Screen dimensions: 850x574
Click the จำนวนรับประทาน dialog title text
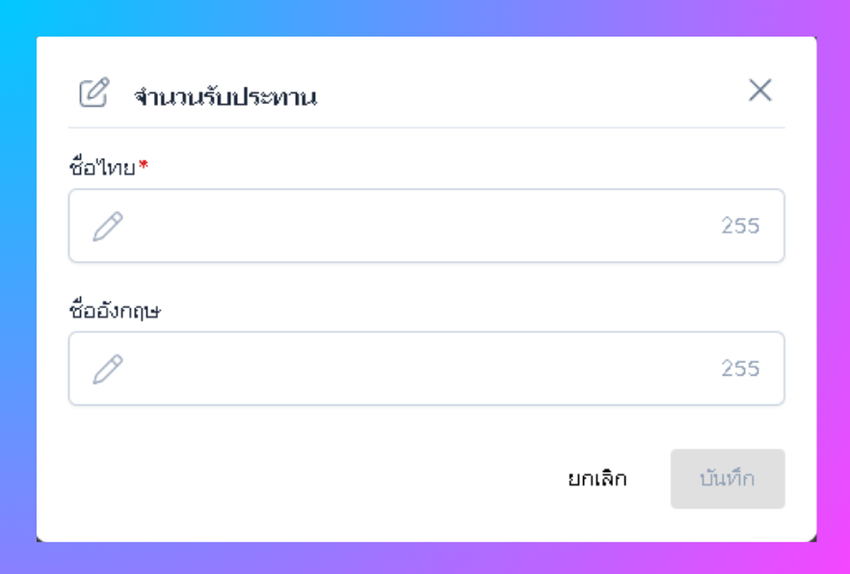[x=225, y=97]
